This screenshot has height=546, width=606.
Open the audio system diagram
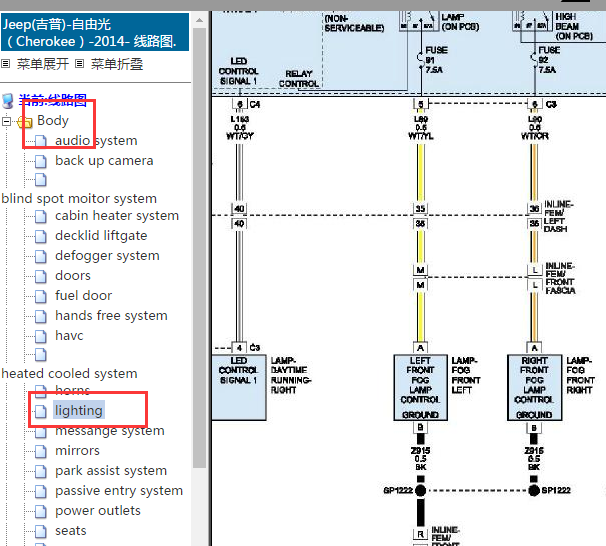tap(96, 141)
